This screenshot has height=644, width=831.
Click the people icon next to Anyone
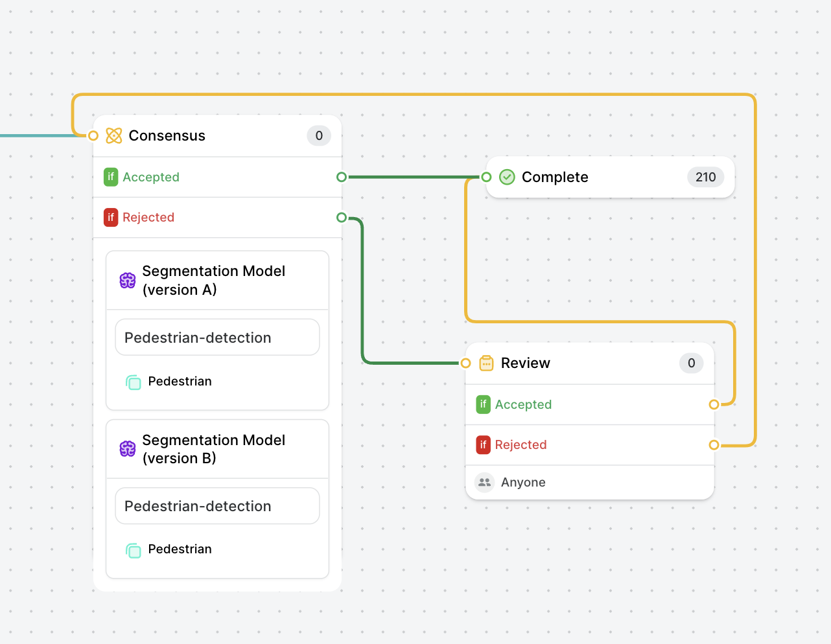[x=484, y=482]
